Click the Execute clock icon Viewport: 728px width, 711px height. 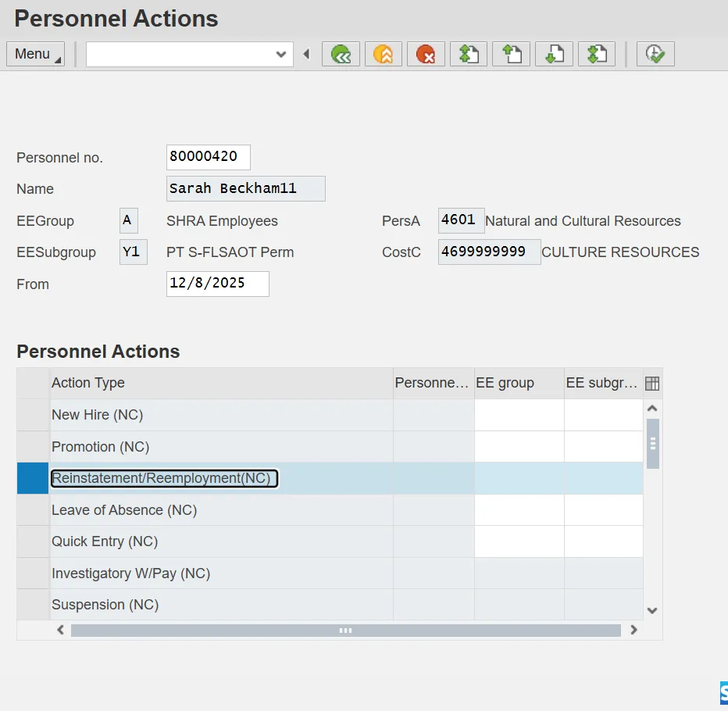(655, 54)
